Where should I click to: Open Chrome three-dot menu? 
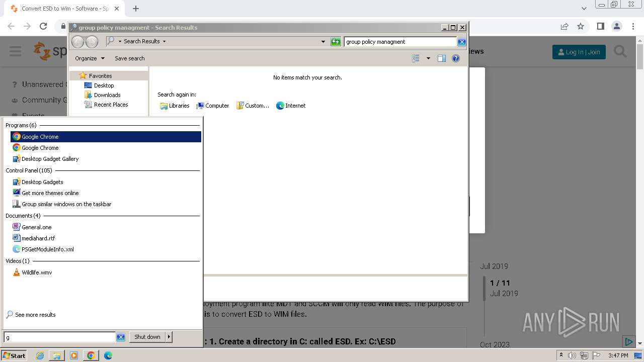[633, 26]
